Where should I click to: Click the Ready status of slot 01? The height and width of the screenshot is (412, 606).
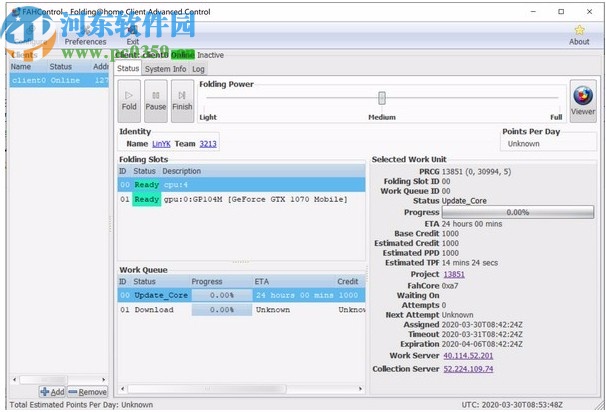(x=146, y=199)
